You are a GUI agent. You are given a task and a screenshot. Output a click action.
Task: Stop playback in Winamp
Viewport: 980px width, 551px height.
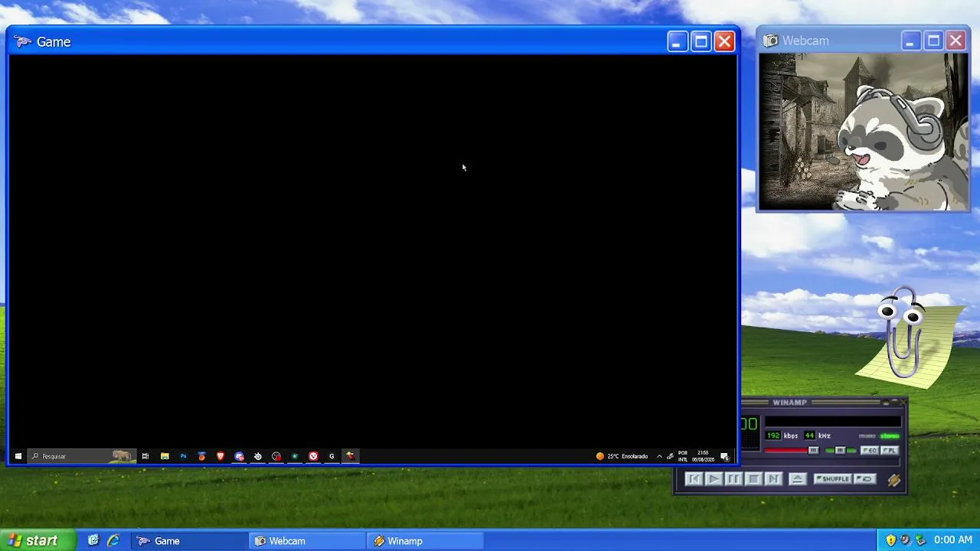tap(753, 479)
